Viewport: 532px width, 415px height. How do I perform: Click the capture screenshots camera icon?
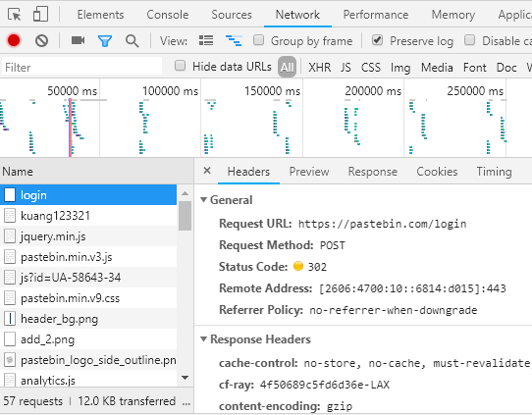click(79, 40)
